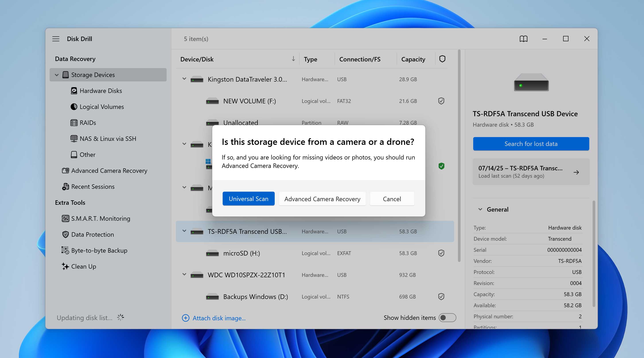Click the device list vertical scrollbar
This screenshot has height=358, width=644.
click(459, 156)
